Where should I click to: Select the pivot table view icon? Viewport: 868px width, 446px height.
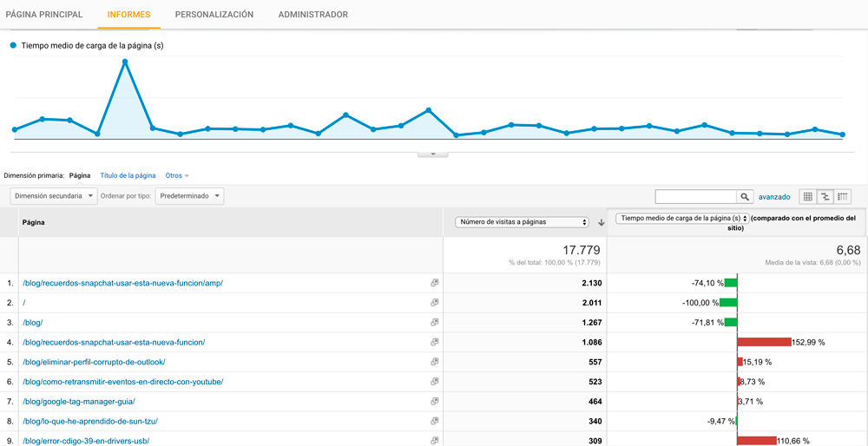tap(843, 197)
